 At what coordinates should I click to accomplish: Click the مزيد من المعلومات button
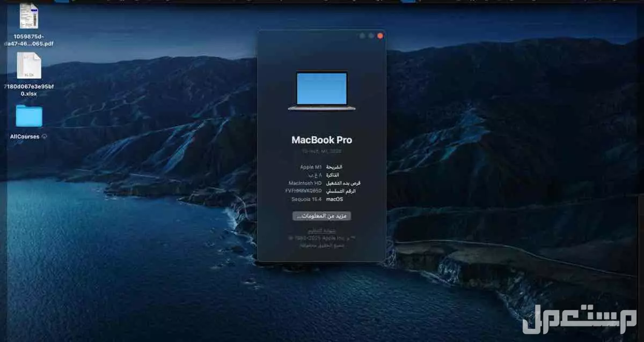pos(321,216)
